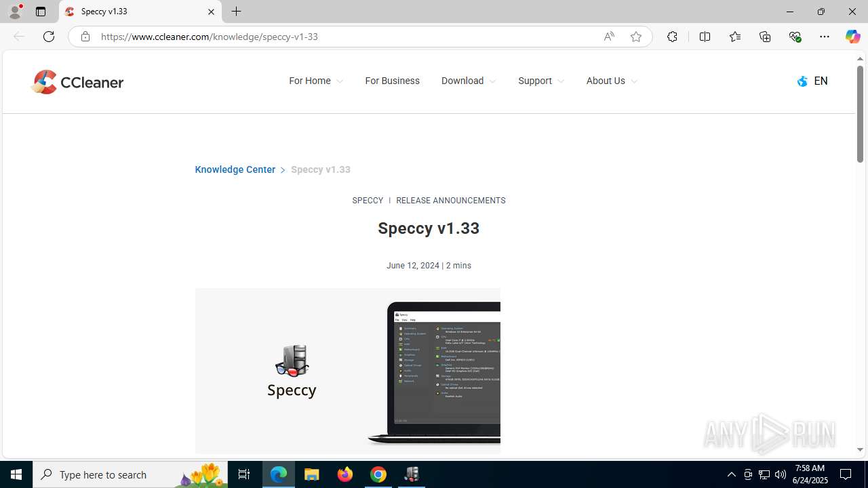Toggle Split screen view
Image resolution: width=868 pixels, height=488 pixels.
(x=705, y=37)
